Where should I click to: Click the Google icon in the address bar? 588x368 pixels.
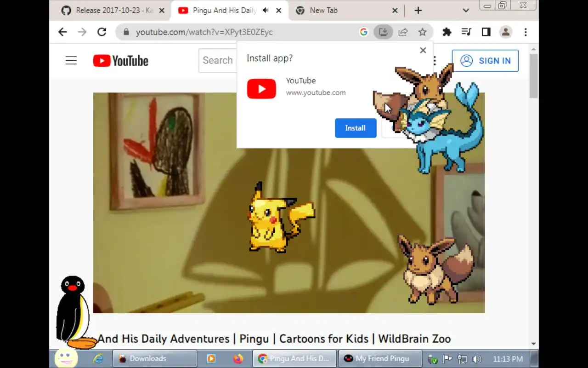(x=364, y=32)
